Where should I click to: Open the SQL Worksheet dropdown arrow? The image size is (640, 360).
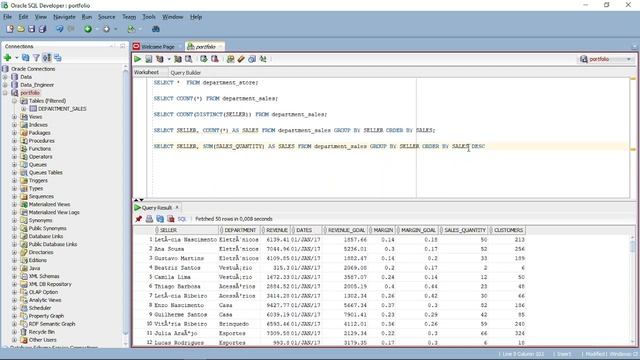coord(140,29)
